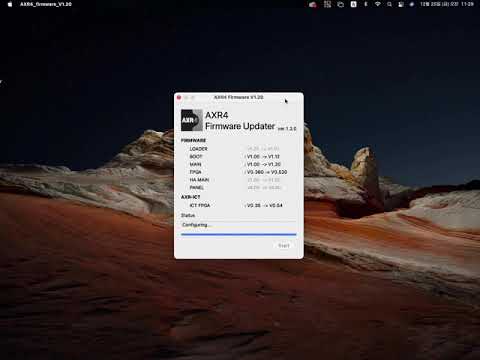Click the PANEL firmware label
The width and height of the screenshot is (480, 360).
[x=196, y=187]
